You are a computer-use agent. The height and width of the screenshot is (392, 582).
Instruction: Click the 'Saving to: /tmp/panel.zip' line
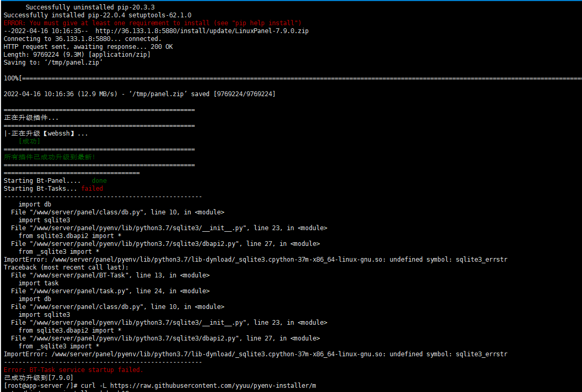53,63
